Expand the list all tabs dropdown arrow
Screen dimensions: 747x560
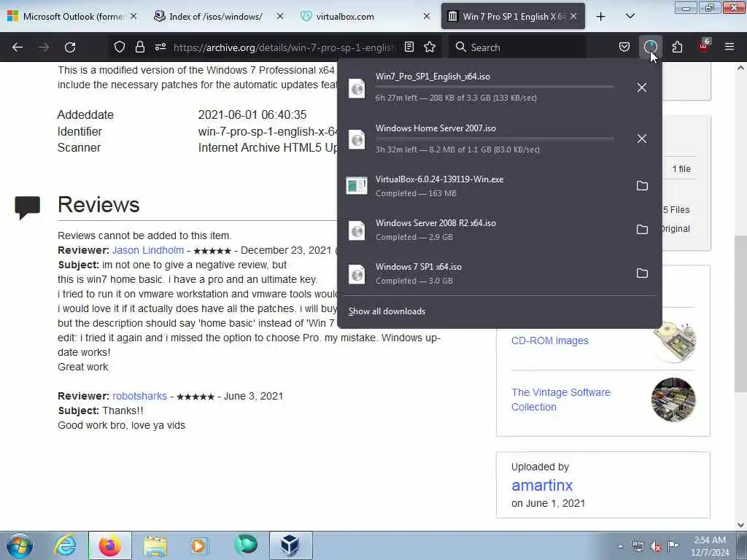[x=630, y=17]
